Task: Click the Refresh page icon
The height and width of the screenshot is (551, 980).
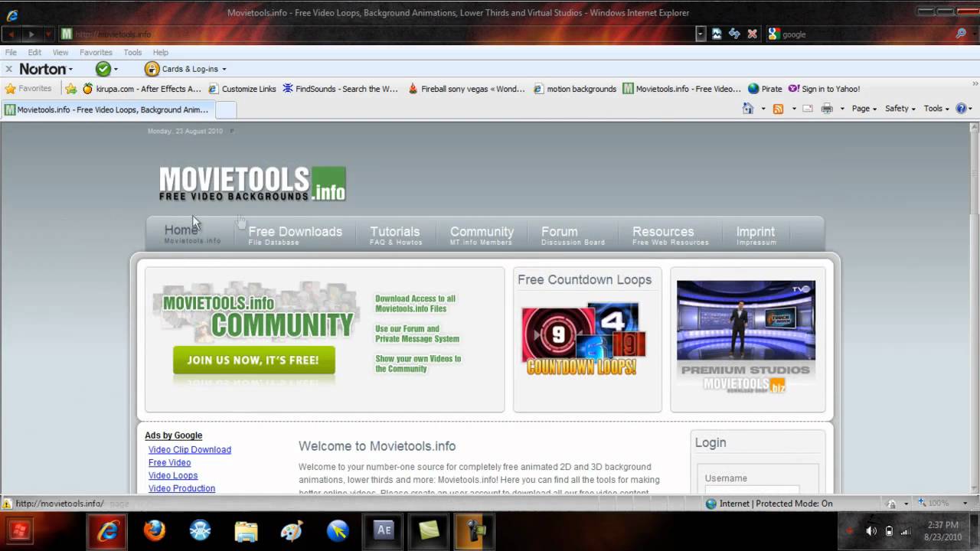Action: [x=734, y=34]
